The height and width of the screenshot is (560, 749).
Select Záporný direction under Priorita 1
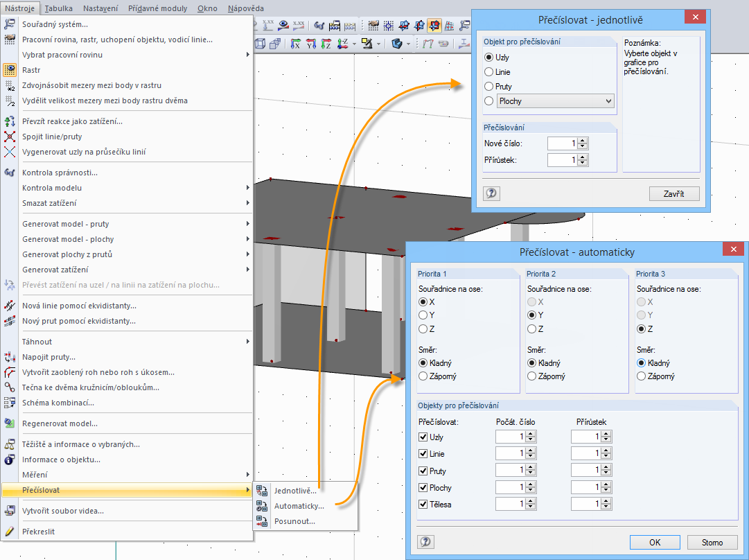click(423, 376)
